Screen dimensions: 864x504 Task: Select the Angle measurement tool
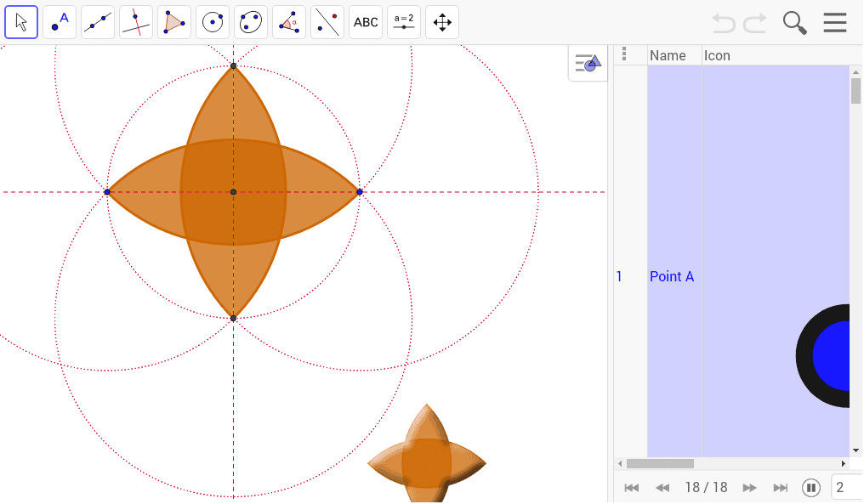click(289, 23)
